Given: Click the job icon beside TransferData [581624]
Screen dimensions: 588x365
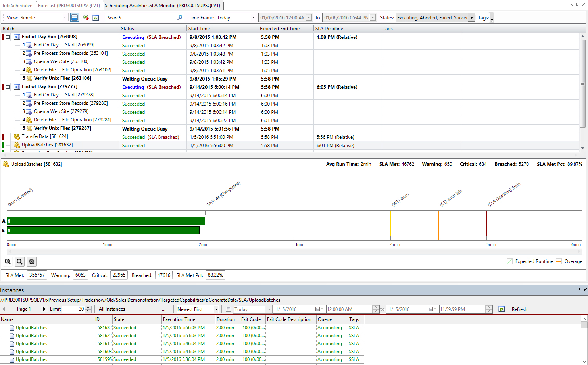Looking at the screenshot, I should (17, 137).
